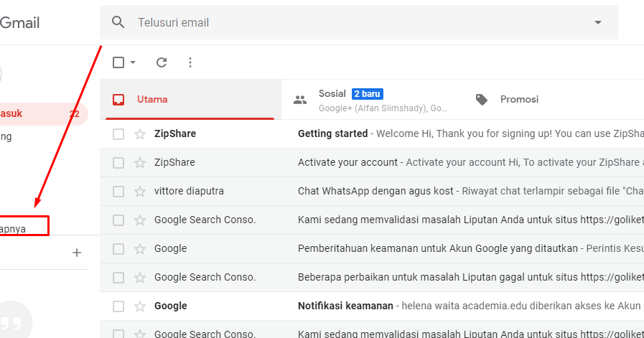Tick the select-all checkbox in toolbar
This screenshot has width=644, height=338.
(118, 62)
